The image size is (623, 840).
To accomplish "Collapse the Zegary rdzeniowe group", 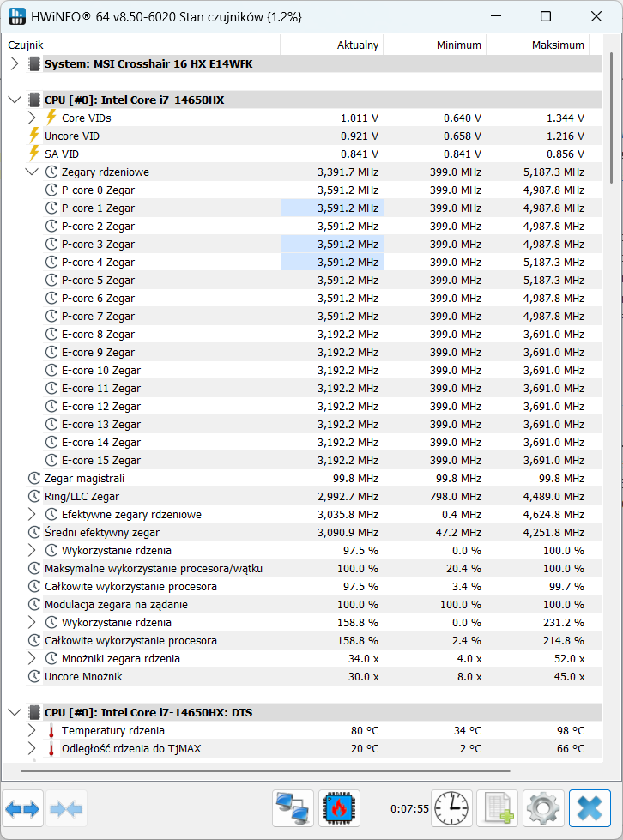I will coord(32,172).
